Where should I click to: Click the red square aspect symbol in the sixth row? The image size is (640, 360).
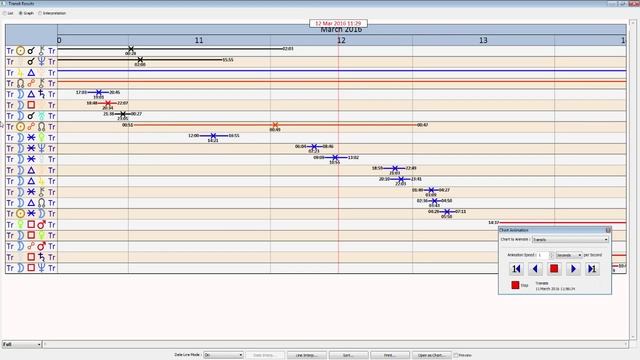coord(31,105)
